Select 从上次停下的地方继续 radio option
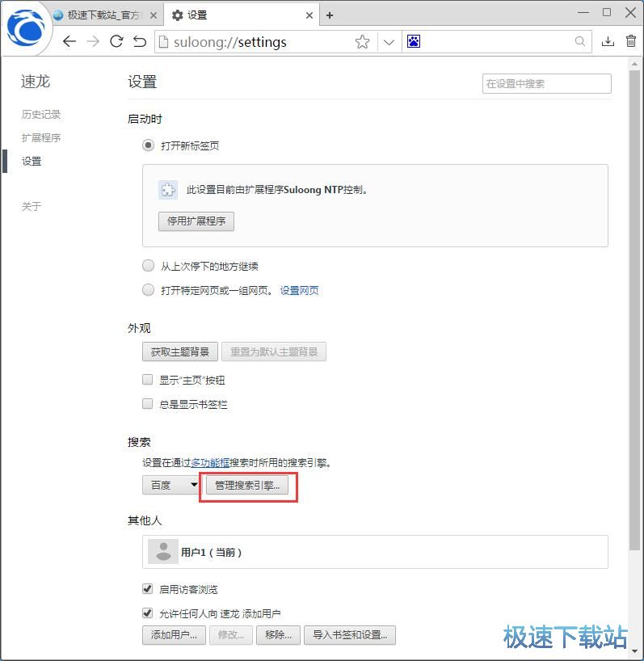This screenshot has height=661, width=644. [148, 266]
